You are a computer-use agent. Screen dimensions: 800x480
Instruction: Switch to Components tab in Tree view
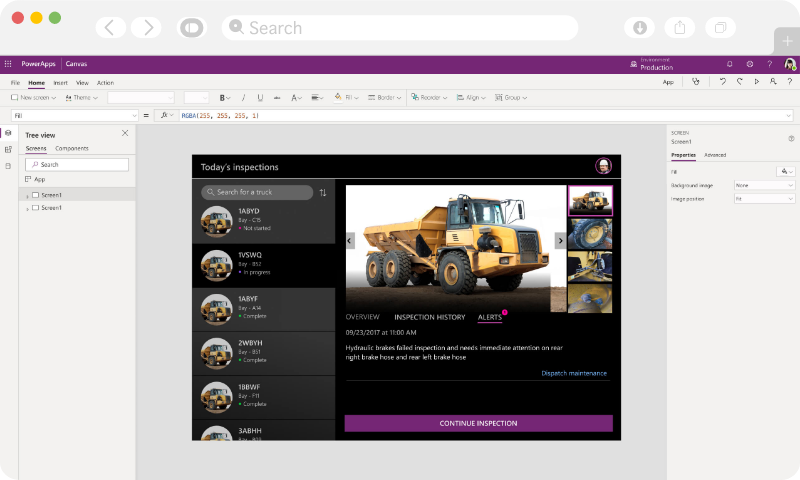[x=71, y=148]
